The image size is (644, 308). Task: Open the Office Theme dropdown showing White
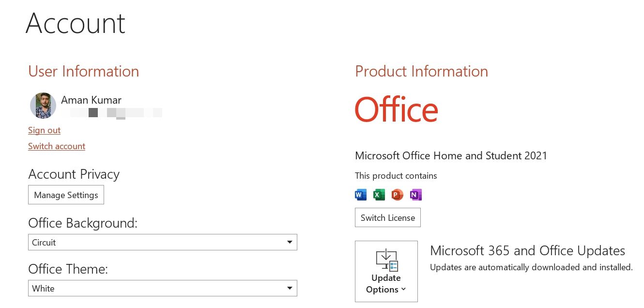coord(162,288)
